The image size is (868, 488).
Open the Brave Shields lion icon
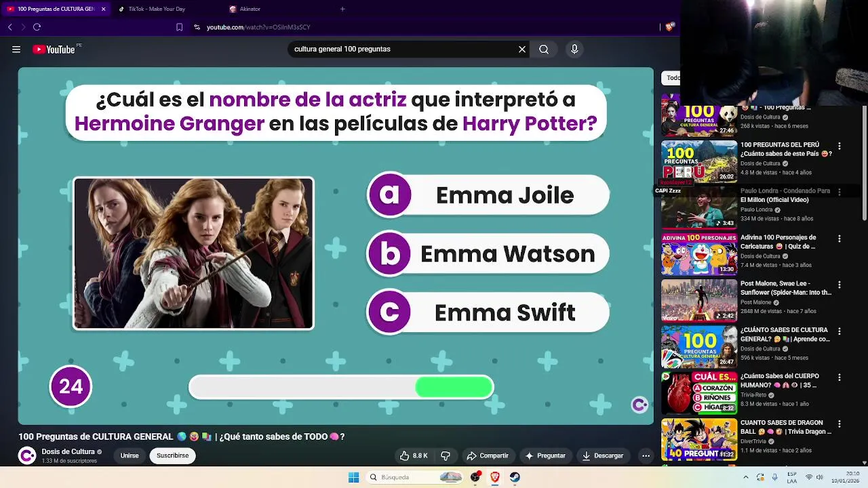click(669, 27)
